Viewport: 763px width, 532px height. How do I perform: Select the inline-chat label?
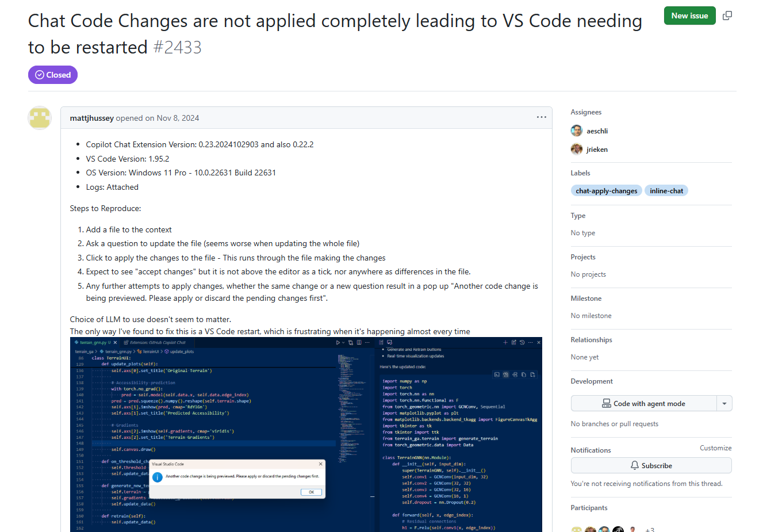(666, 191)
